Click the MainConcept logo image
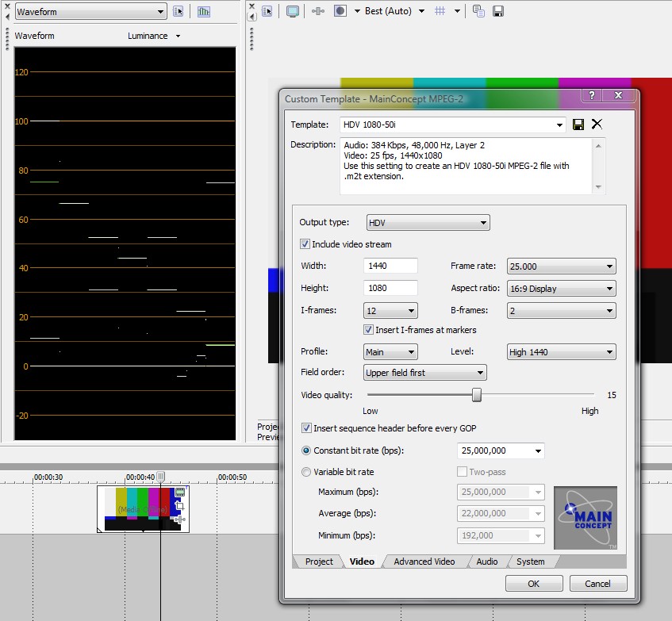 586,517
